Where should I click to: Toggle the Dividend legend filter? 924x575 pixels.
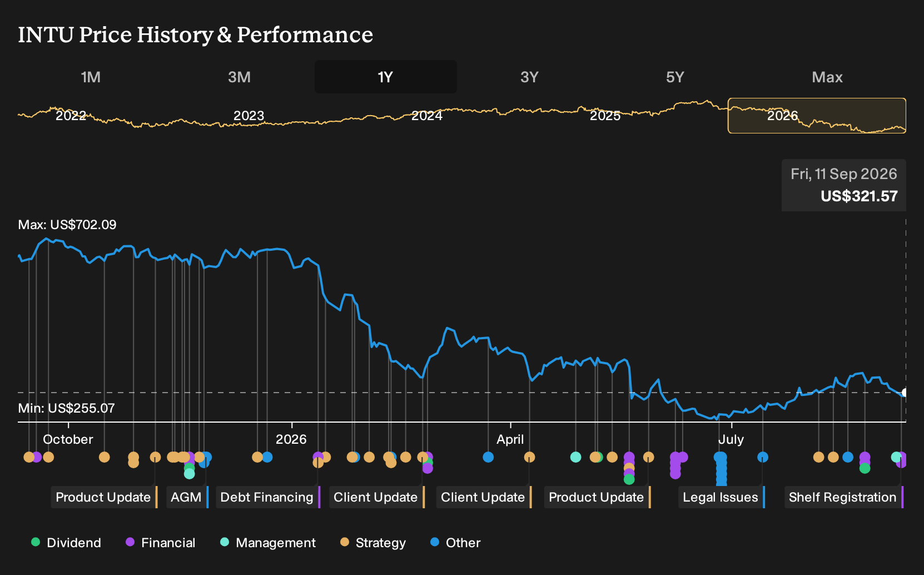coord(66,543)
